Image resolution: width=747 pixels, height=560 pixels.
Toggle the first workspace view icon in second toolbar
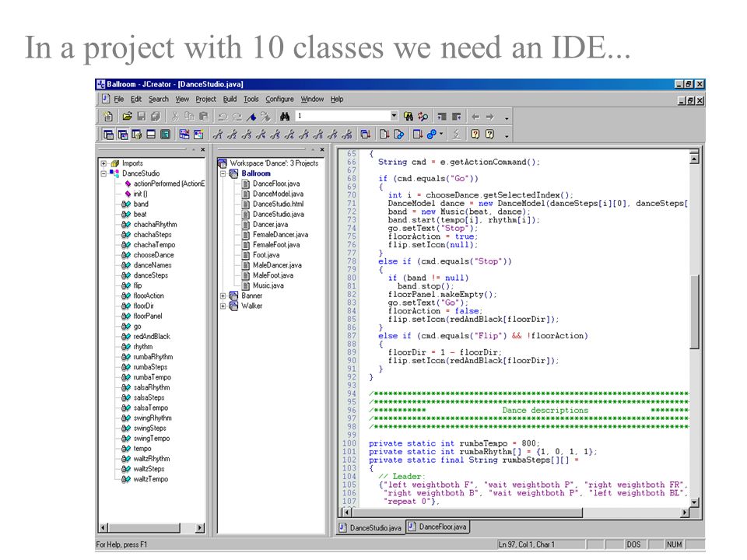point(108,135)
